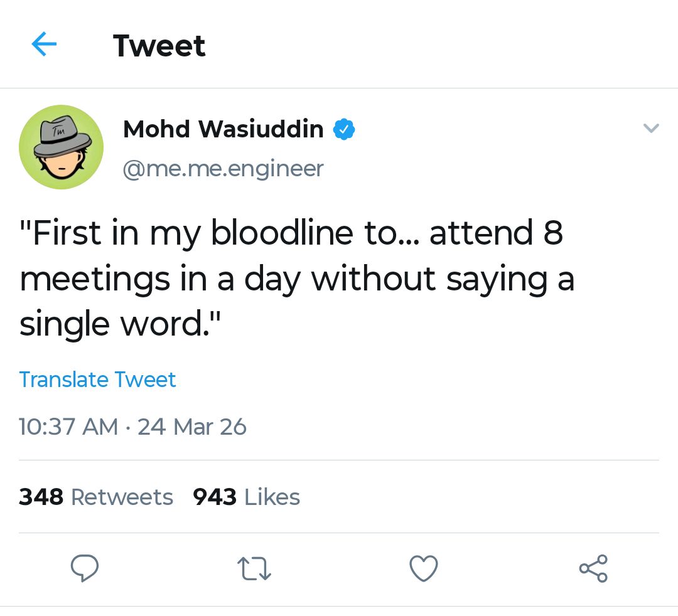Viewport: 678px width, 616px height.
Task: Like the tweet with the heart icon
Action: click(423, 569)
